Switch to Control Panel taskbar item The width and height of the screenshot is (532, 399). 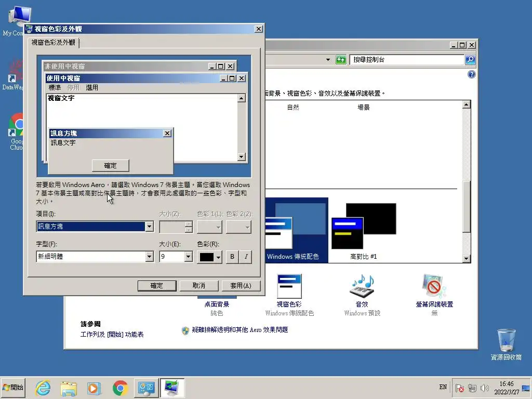(146, 388)
